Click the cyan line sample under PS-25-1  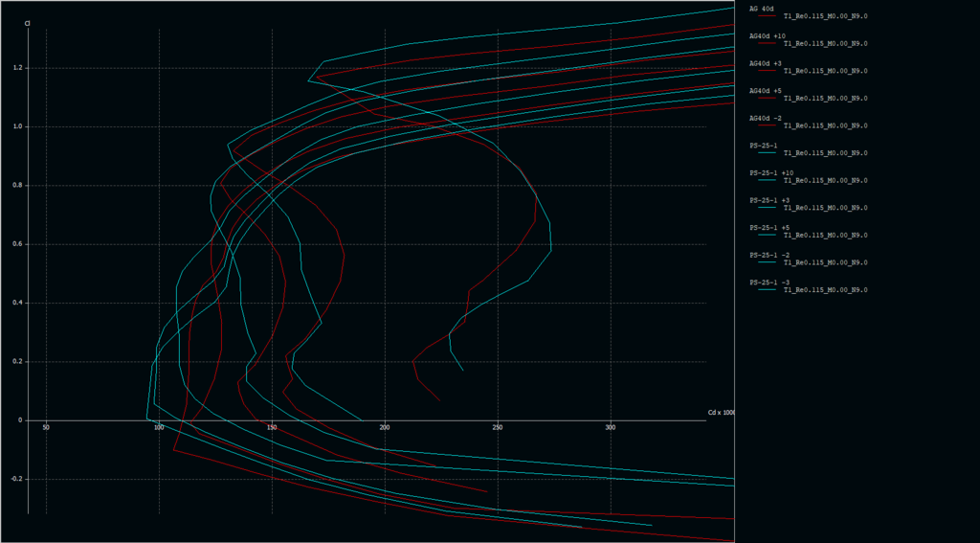[x=766, y=153]
